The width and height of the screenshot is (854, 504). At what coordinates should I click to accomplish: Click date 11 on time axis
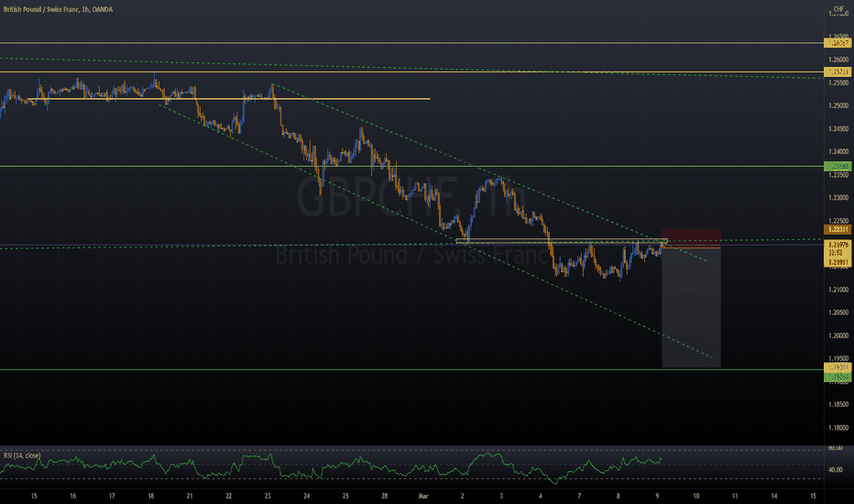(735, 496)
